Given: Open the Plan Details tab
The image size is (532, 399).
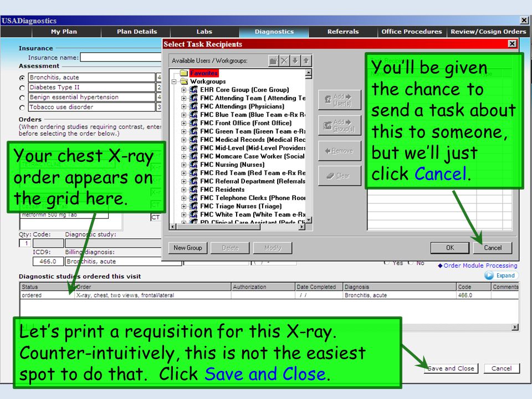Looking at the screenshot, I should pos(137,32).
